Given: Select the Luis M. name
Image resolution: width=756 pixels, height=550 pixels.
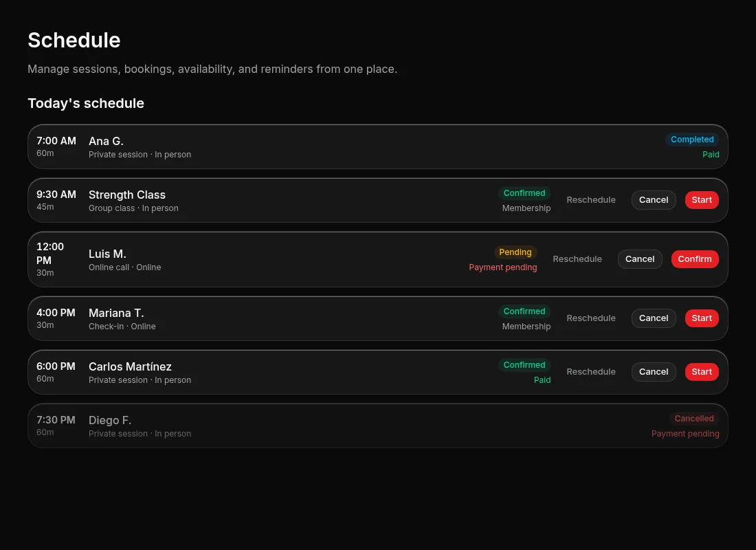Looking at the screenshot, I should pyautogui.click(x=107, y=254).
